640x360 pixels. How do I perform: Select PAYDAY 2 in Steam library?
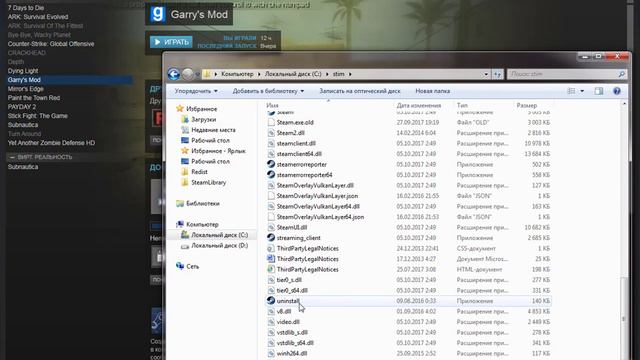tap(22, 107)
